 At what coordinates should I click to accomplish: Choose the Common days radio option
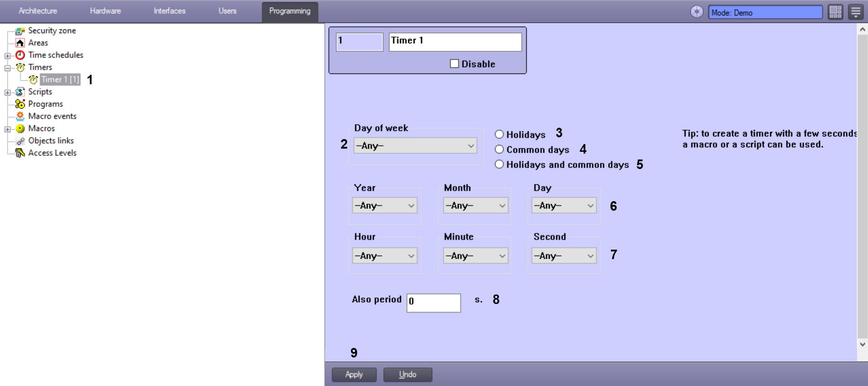(x=499, y=149)
